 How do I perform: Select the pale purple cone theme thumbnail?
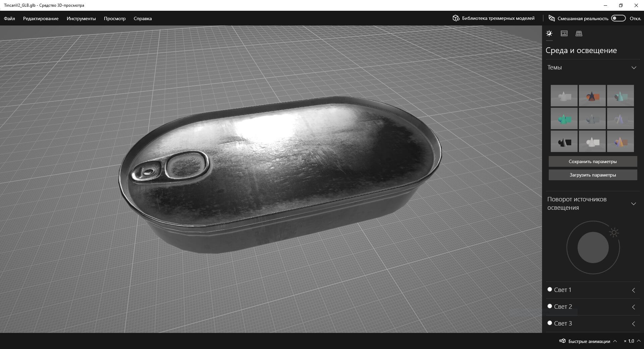[x=621, y=118]
